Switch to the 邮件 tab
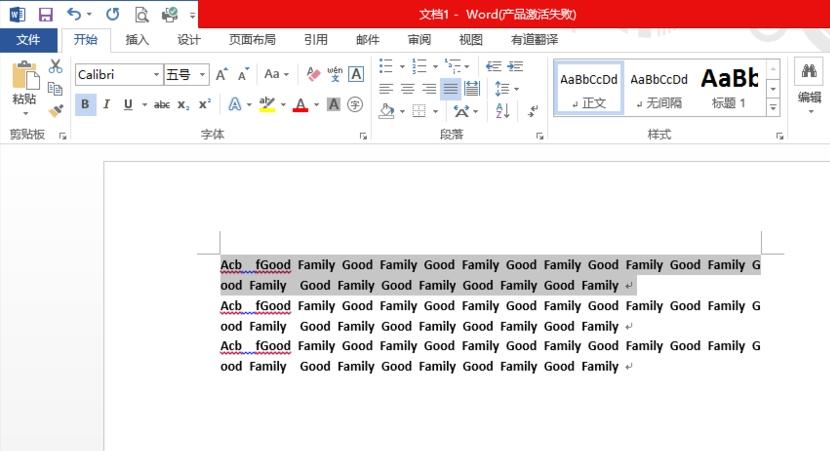830x451 pixels. pyautogui.click(x=367, y=40)
